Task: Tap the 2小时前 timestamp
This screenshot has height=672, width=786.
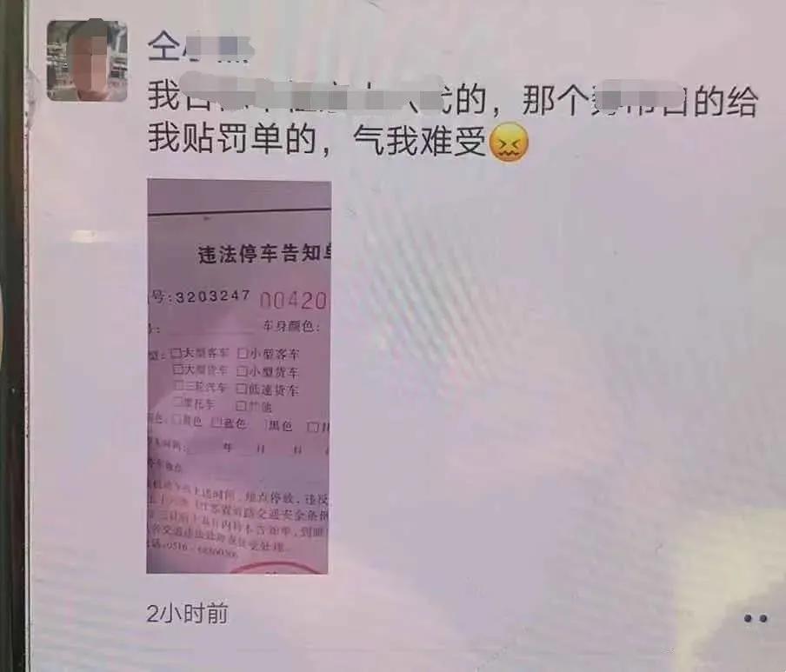Action: [187, 614]
